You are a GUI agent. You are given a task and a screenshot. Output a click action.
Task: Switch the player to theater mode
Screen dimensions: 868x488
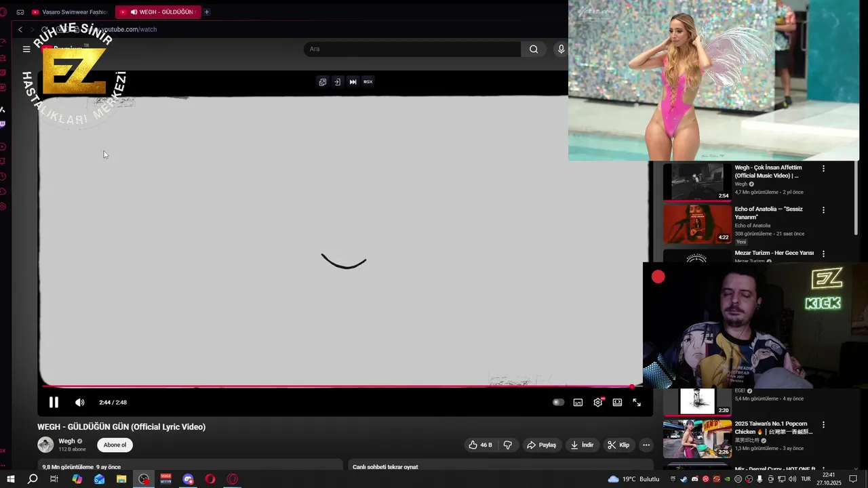(617, 403)
